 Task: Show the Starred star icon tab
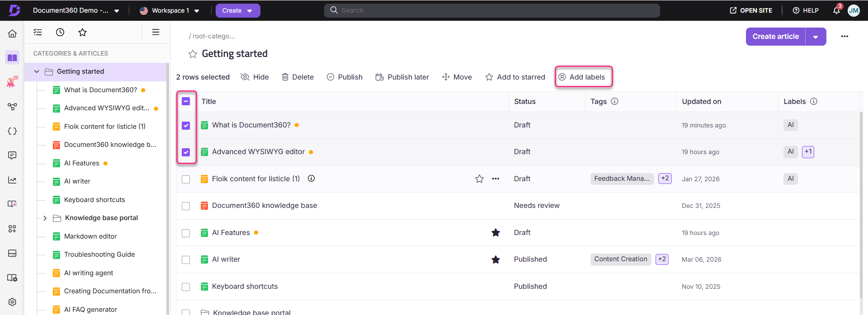(x=82, y=32)
